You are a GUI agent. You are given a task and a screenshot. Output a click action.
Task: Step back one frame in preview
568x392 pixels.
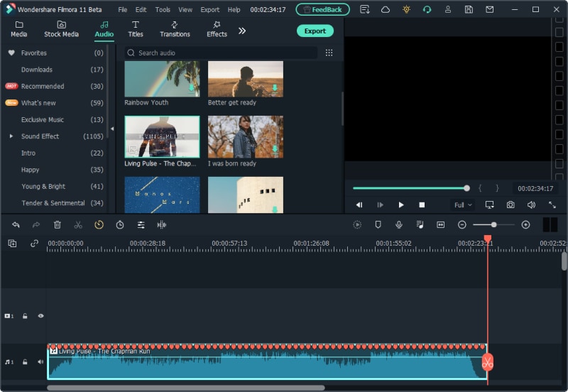[x=359, y=205]
